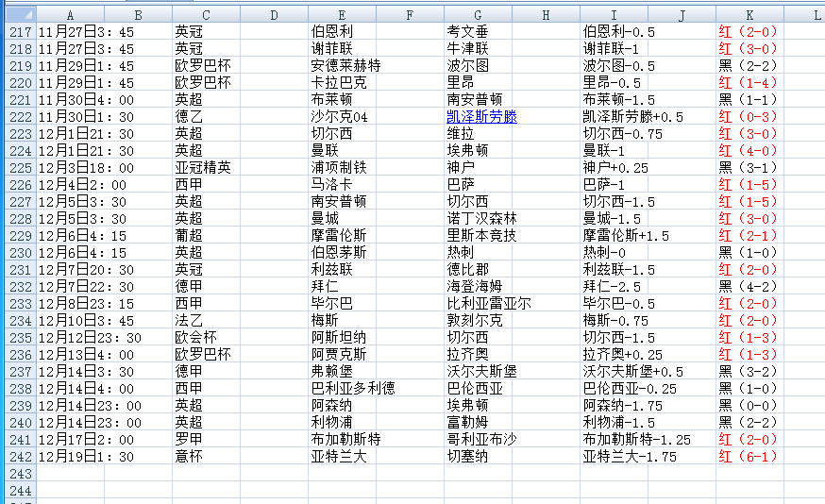This screenshot has width=825, height=504.
Task: Click cell 热刺-0
Action: pos(604,253)
